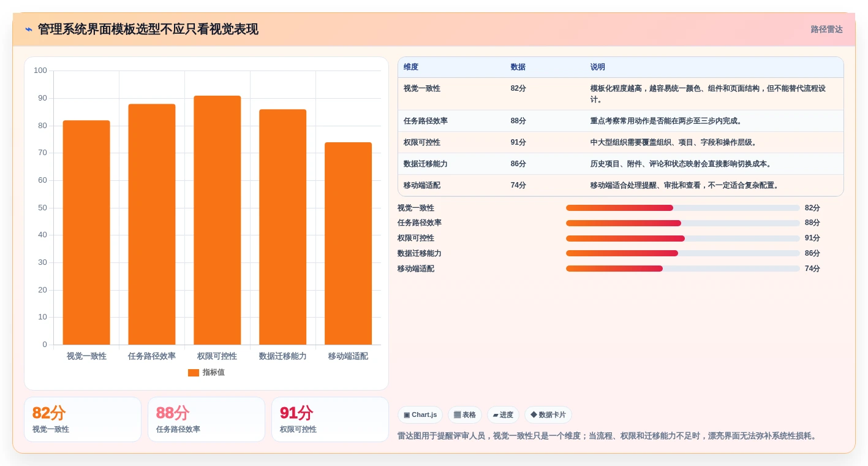Click description starting 中大型组织需要覆盖

(x=674, y=142)
